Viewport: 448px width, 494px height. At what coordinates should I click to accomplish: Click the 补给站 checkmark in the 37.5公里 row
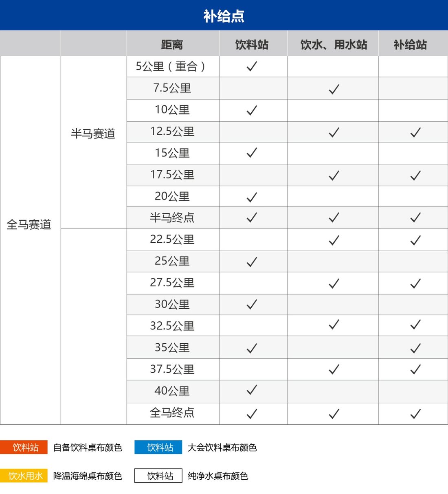click(x=415, y=369)
